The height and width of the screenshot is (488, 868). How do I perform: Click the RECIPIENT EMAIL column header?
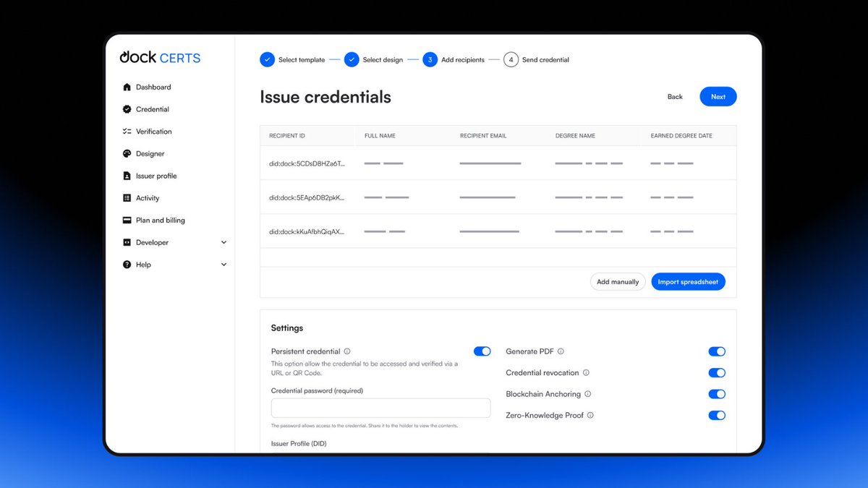pos(483,136)
